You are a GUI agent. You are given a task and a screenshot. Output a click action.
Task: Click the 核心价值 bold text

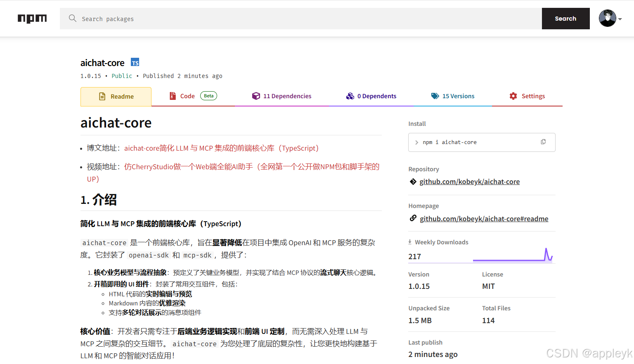pos(95,331)
